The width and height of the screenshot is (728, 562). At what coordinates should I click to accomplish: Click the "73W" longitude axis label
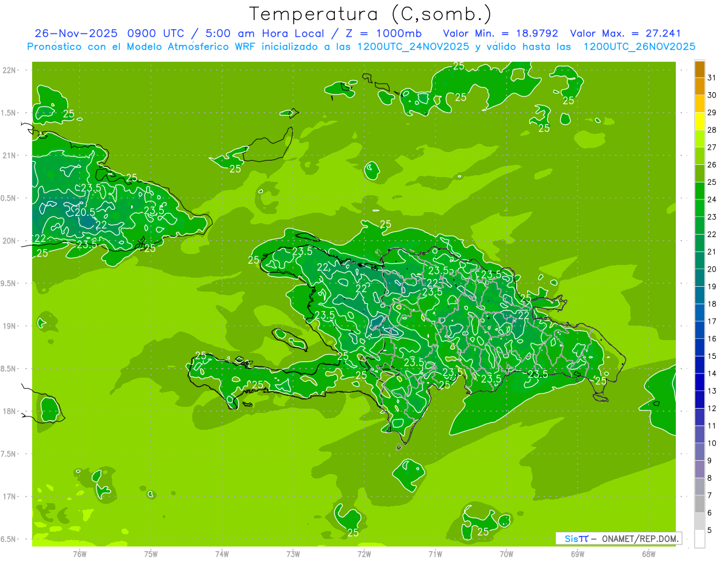(x=293, y=554)
